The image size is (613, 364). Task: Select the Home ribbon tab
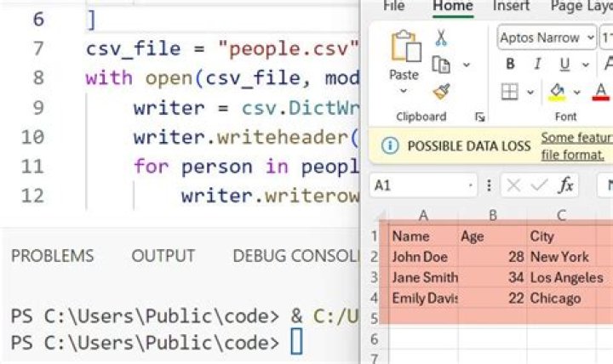(453, 5)
